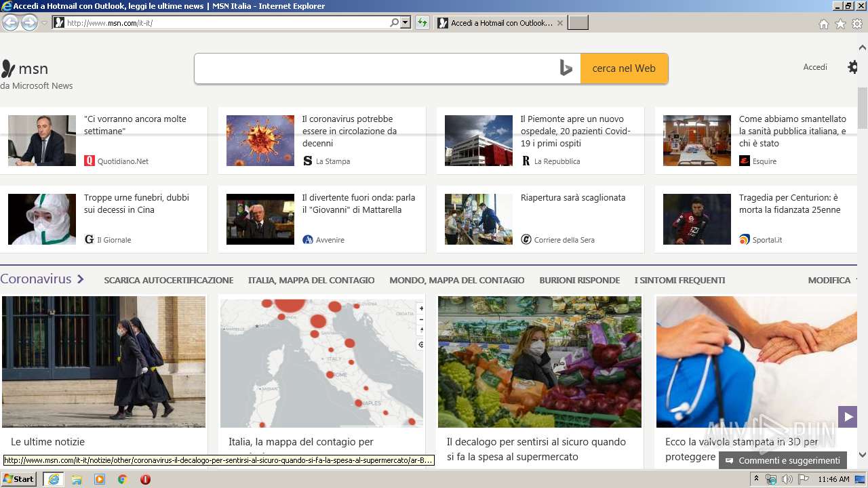Click the La Stampa source icon
This screenshot has height=488, width=868.
pyautogui.click(x=308, y=161)
